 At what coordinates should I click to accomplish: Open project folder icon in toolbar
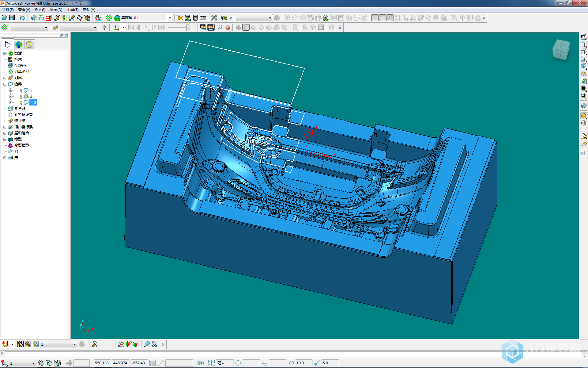coord(4,18)
